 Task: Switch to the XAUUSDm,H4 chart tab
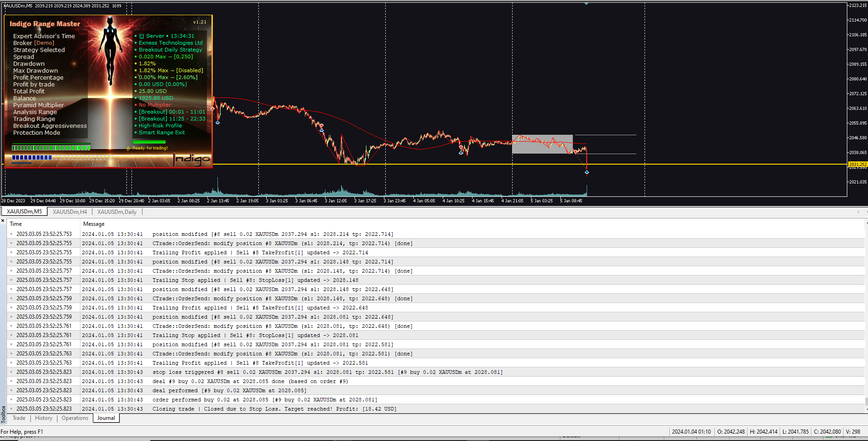[69, 212]
